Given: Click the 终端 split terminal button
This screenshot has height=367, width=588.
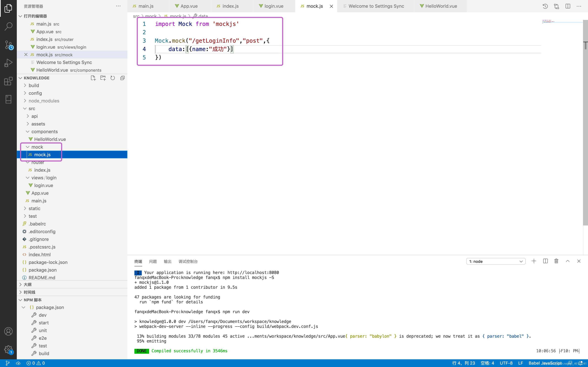Looking at the screenshot, I should (x=545, y=261).
